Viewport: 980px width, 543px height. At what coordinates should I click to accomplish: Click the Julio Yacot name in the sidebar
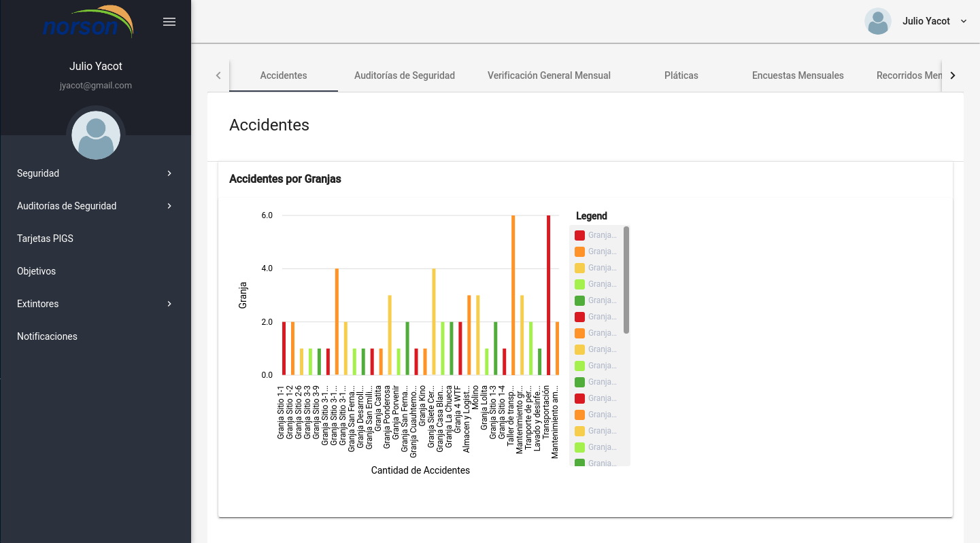coord(96,66)
